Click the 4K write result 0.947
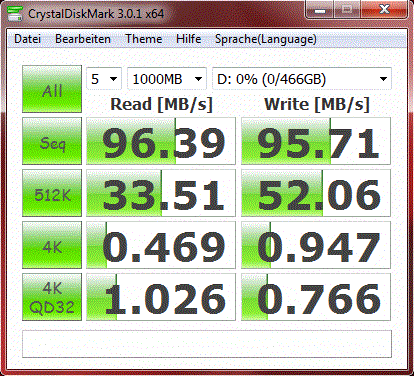414x376 pixels. click(316, 245)
